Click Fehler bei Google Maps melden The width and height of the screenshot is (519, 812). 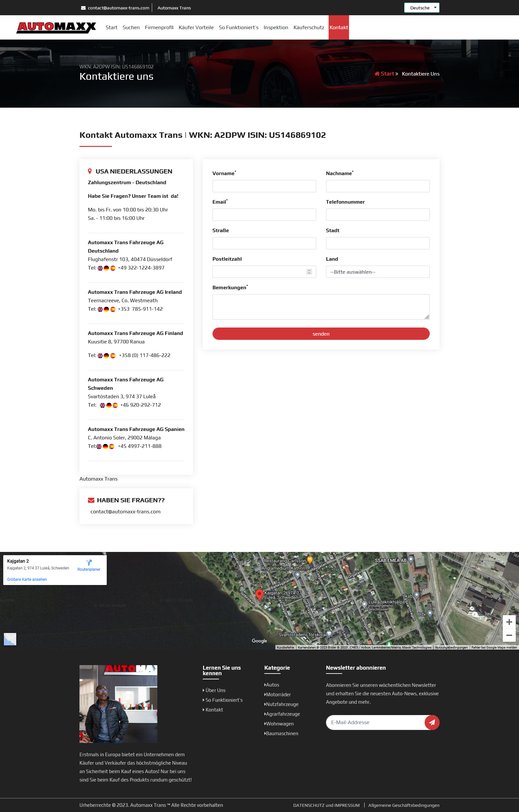(494, 648)
